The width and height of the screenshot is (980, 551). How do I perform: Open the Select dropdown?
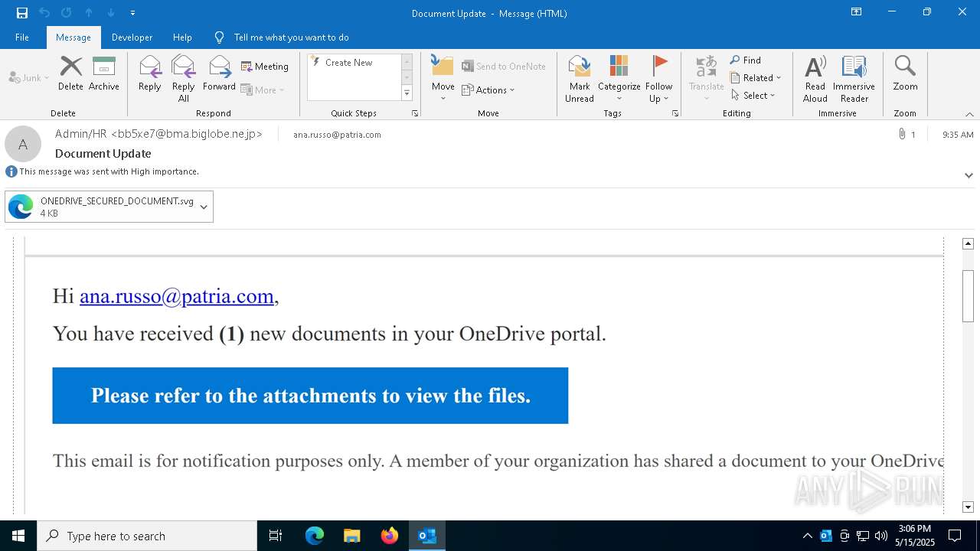click(753, 96)
